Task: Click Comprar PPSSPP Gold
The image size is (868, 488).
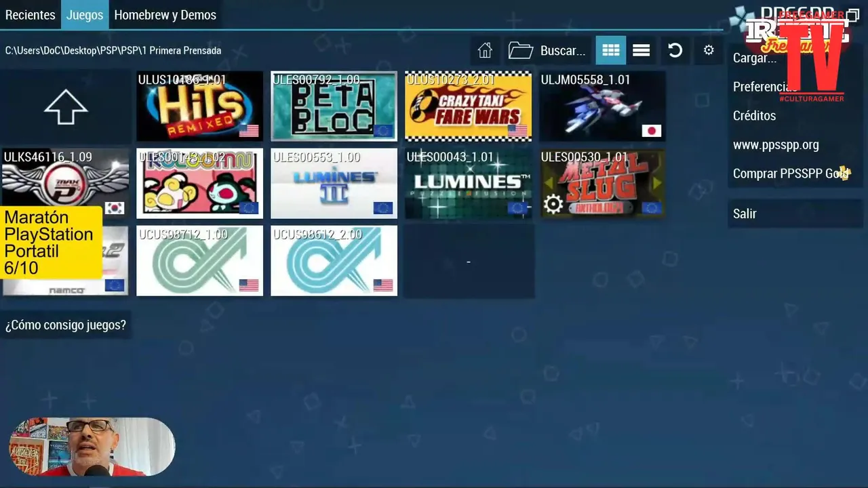Action: pyautogui.click(x=795, y=174)
